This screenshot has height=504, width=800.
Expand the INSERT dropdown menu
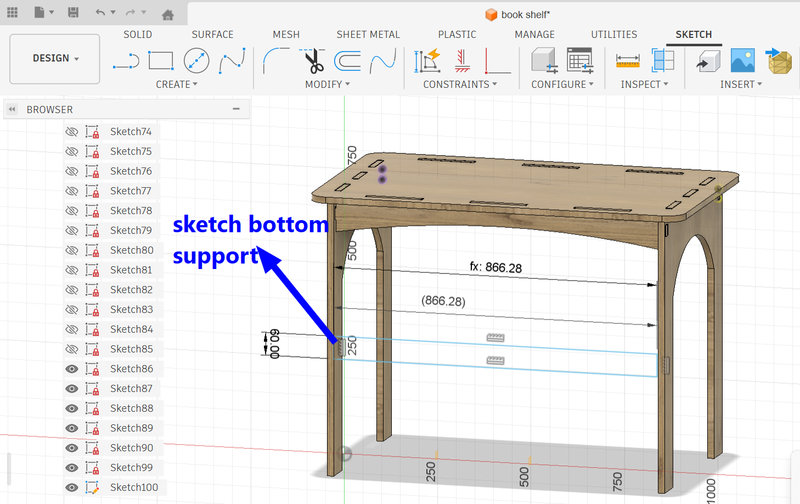(x=741, y=84)
